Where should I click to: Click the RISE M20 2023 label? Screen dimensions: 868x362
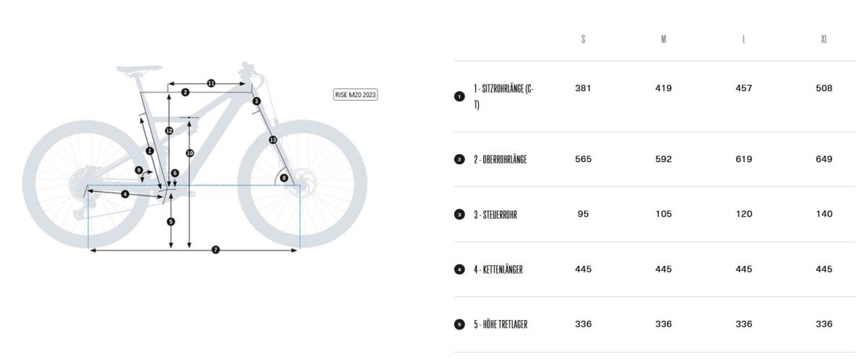pyautogui.click(x=355, y=95)
